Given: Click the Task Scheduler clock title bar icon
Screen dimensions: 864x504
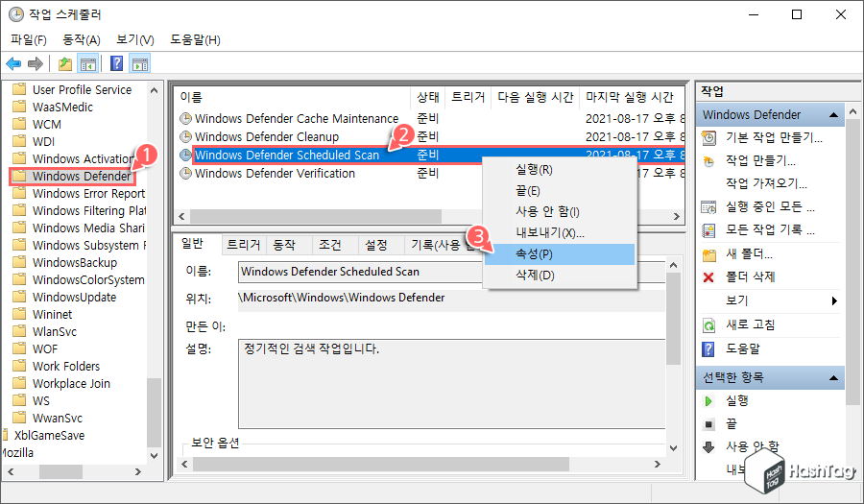Looking at the screenshot, I should pos(16,14).
